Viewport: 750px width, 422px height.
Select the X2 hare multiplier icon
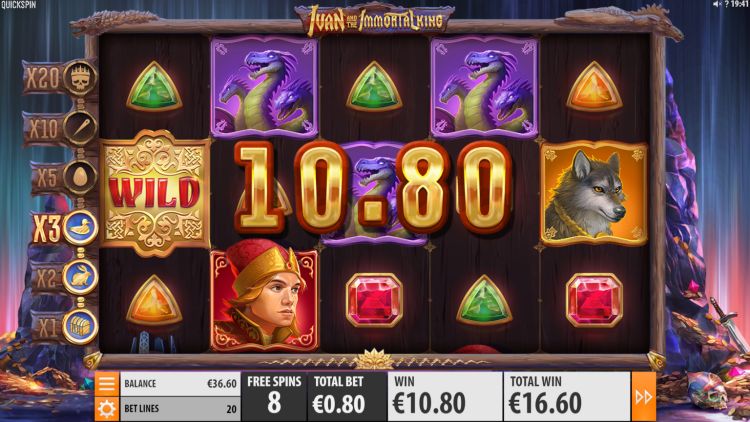pyautogui.click(x=80, y=277)
